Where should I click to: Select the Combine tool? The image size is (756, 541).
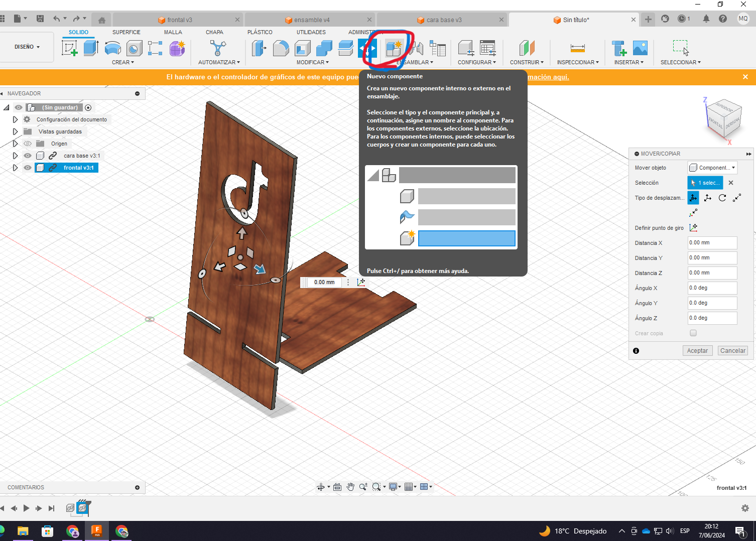324,49
